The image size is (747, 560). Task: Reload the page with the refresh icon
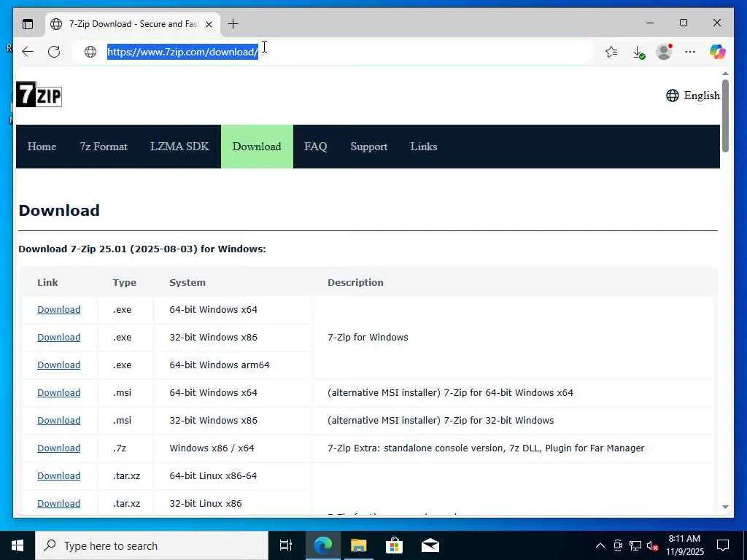pos(54,52)
